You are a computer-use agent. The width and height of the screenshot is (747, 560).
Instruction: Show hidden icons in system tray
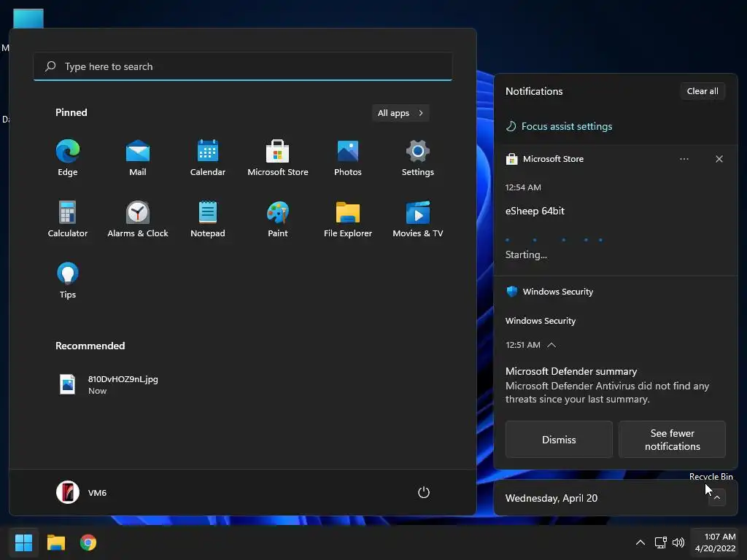(640, 542)
